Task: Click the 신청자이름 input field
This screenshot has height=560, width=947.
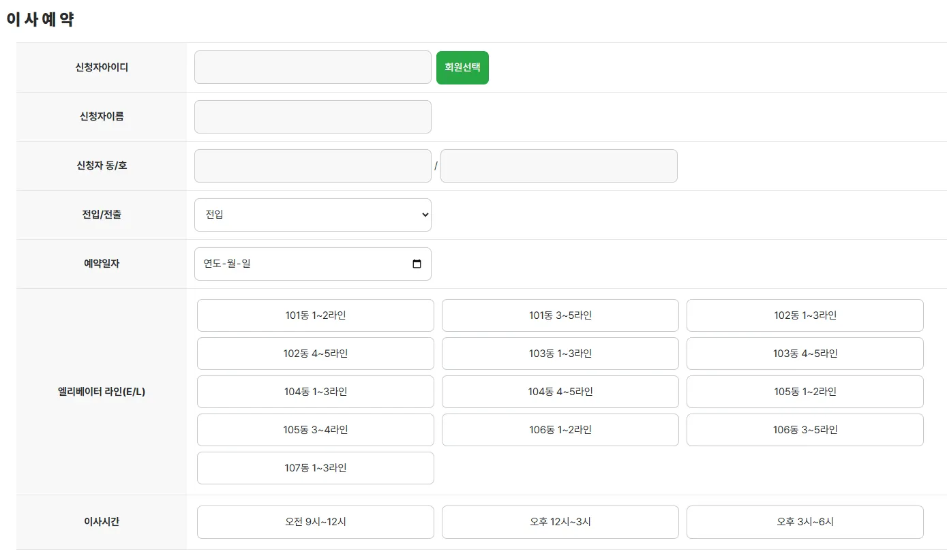Action: [x=312, y=116]
